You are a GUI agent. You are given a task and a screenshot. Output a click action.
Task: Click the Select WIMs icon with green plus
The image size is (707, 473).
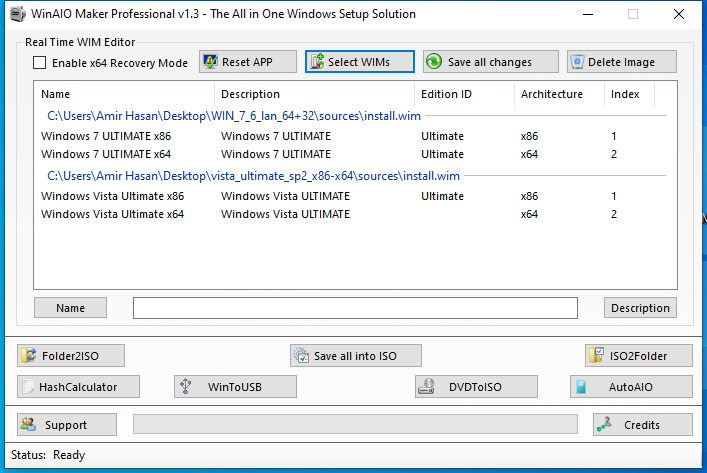pos(317,61)
